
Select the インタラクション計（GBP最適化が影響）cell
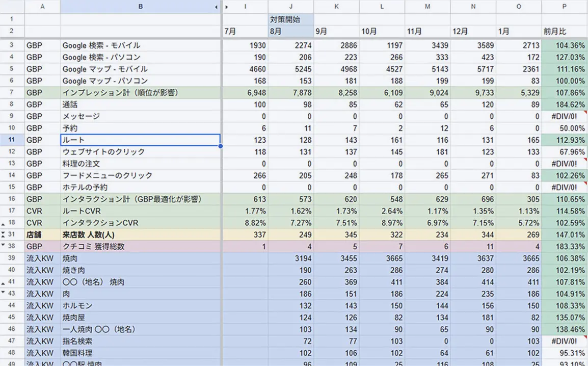[x=140, y=199]
